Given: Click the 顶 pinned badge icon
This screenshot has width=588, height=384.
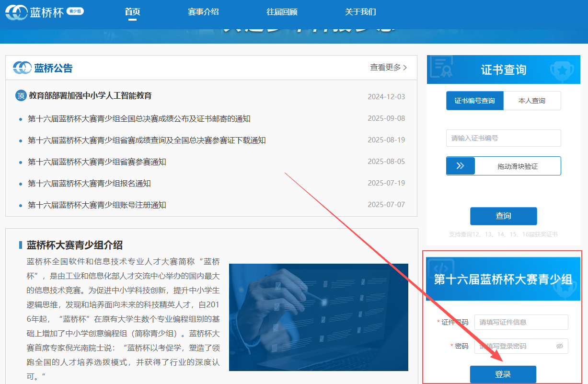Looking at the screenshot, I should coord(21,96).
